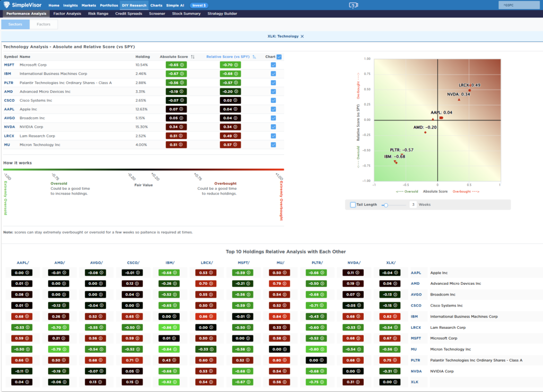This screenshot has width=543, height=392.
Task: Remove the XLK: Technology selection with X
Action: [302, 36]
